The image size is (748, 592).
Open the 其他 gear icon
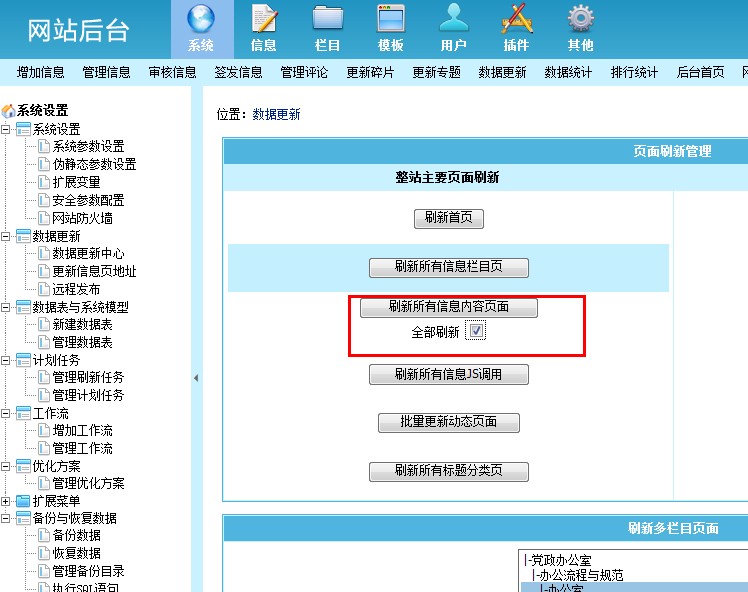580,20
